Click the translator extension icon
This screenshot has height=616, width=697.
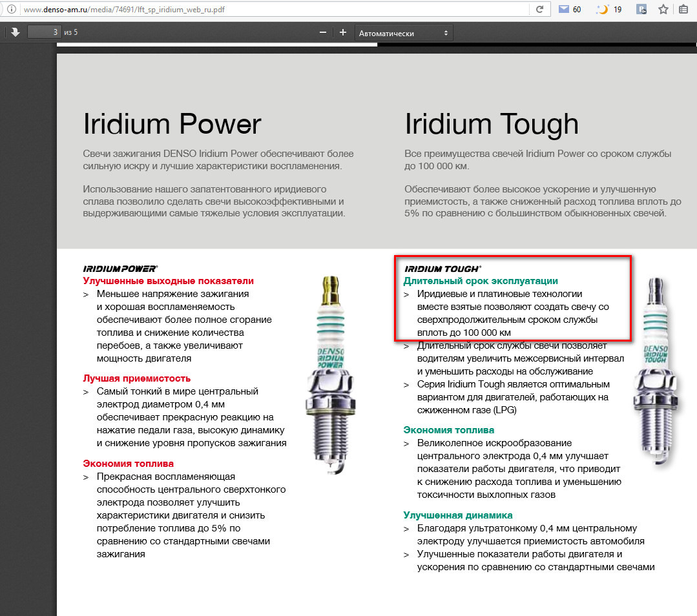pos(641,9)
